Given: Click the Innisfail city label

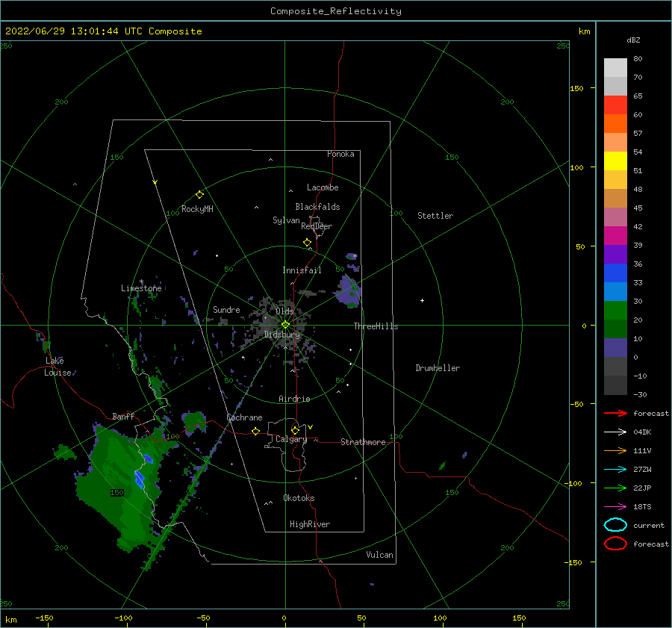Looking at the screenshot, I should click(x=302, y=270).
